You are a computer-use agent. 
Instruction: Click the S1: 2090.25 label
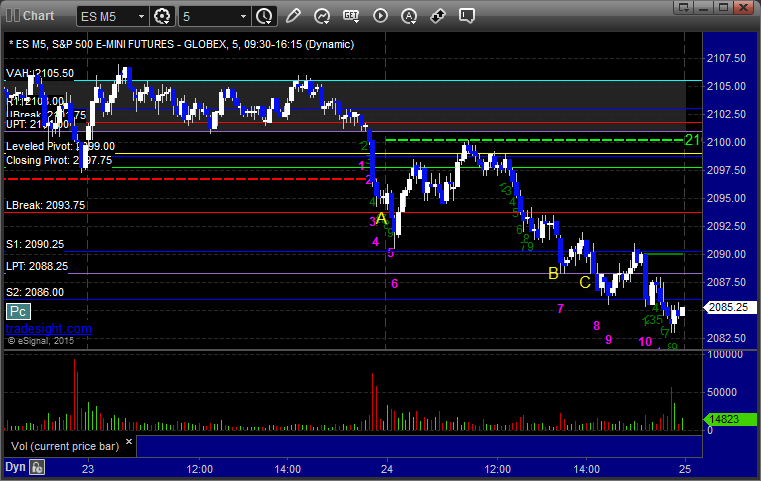(x=35, y=244)
